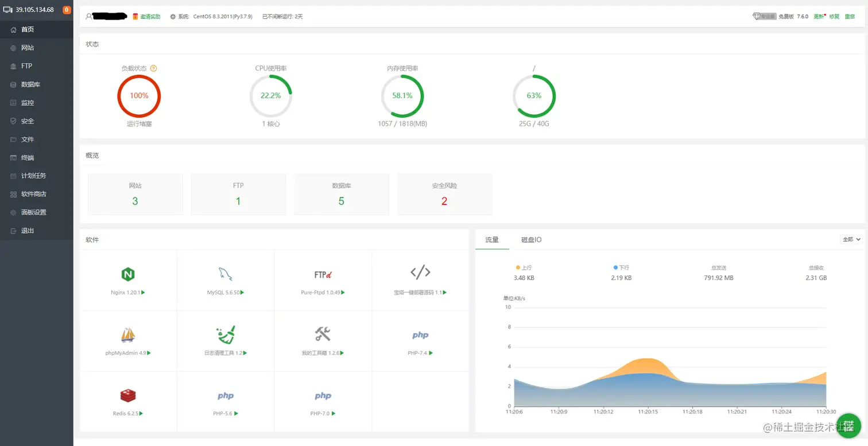
Task: Click the orange notification badge by the IP
Action: [x=67, y=10]
